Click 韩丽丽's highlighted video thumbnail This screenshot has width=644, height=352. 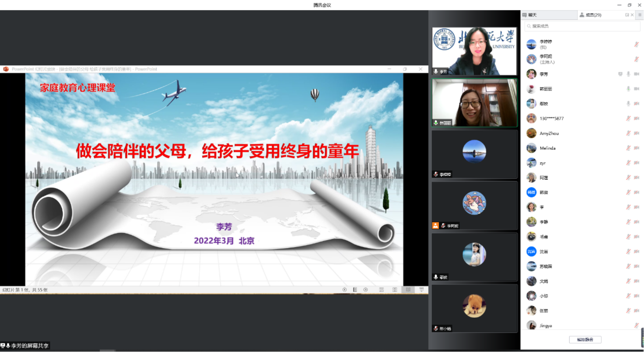[474, 103]
